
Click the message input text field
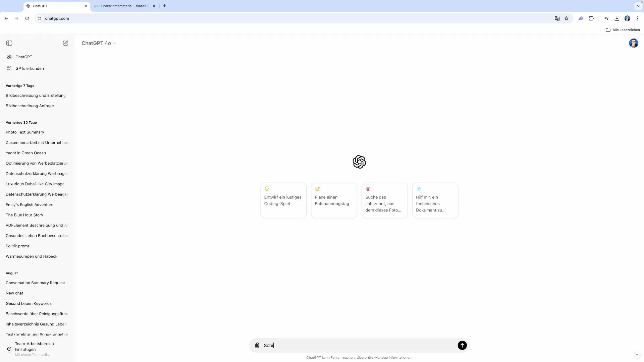click(x=359, y=346)
